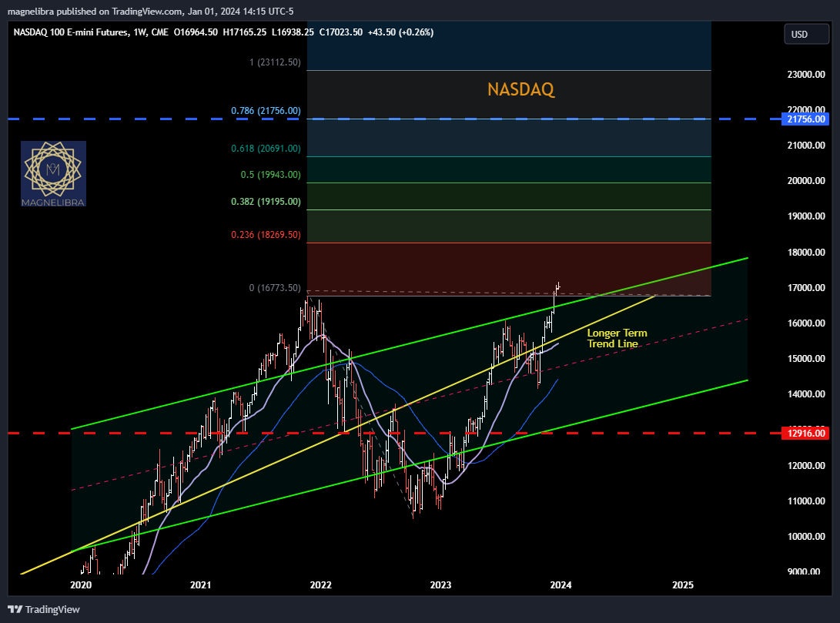Click the 1 (23112.50) Fibonacci label
Viewport: 840px width, 623px height.
(x=275, y=62)
